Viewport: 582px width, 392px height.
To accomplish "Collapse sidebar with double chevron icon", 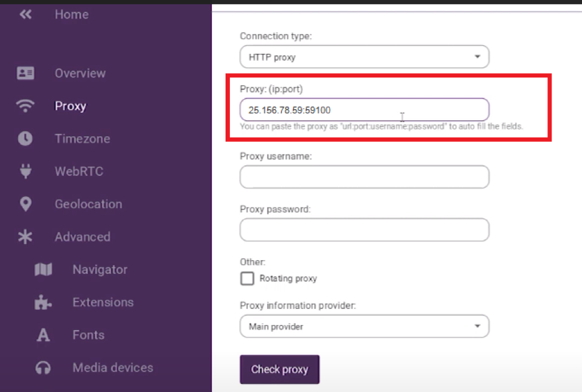I will (x=25, y=14).
